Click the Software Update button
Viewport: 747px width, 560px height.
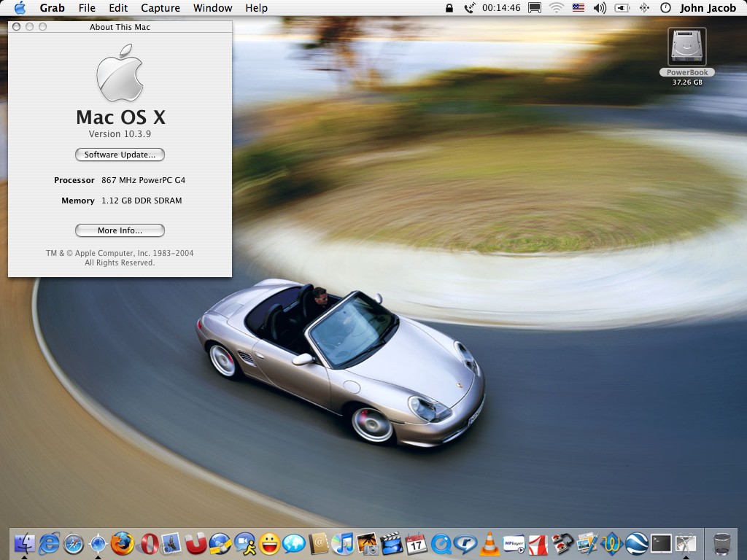(120, 155)
